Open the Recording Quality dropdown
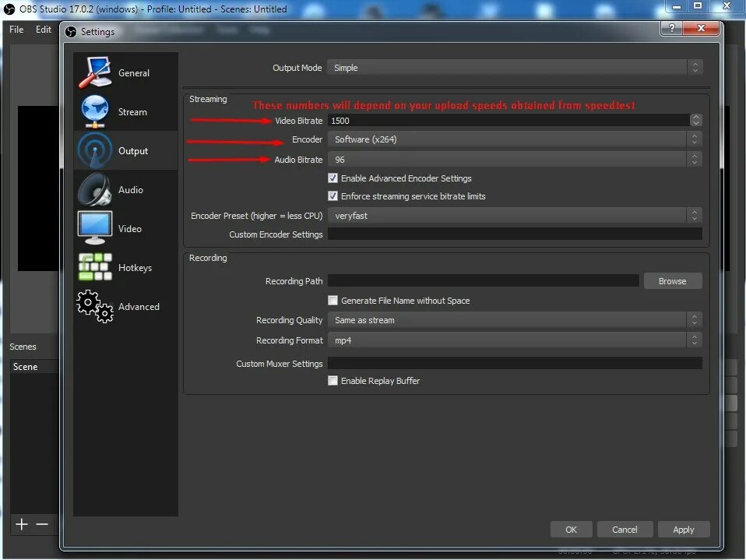 coord(515,320)
